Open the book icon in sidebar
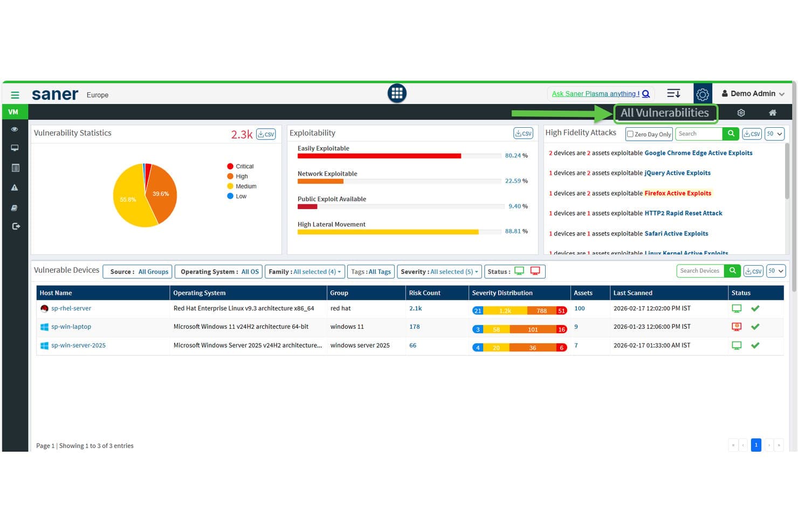This screenshot has height=532, width=798. pos(15,208)
